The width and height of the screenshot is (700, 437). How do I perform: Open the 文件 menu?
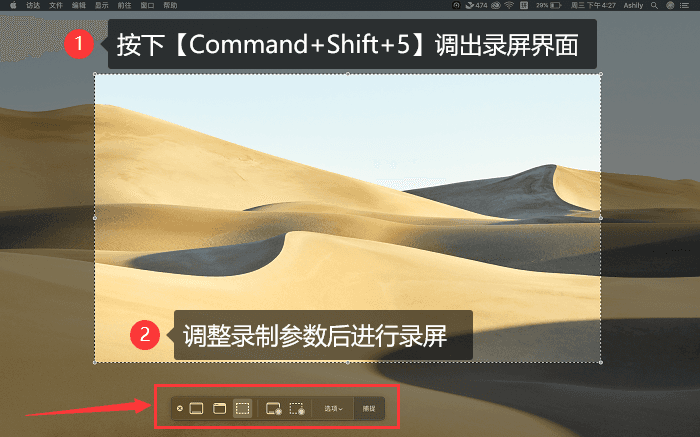click(x=56, y=5)
